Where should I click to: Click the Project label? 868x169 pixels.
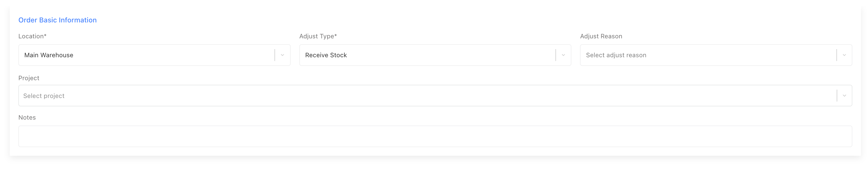click(29, 78)
